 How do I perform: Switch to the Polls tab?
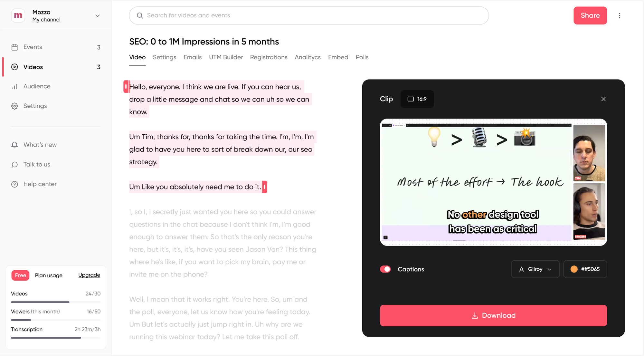(361, 57)
